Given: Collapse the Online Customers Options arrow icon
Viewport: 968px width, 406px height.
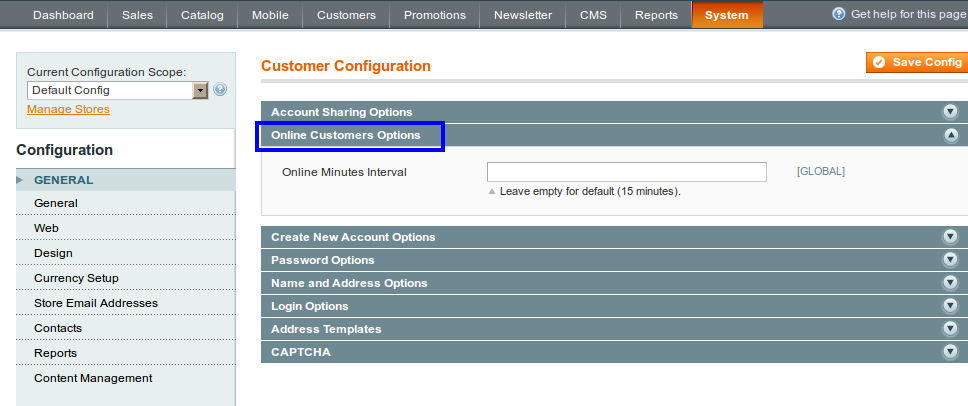Looking at the screenshot, I should tap(950, 135).
